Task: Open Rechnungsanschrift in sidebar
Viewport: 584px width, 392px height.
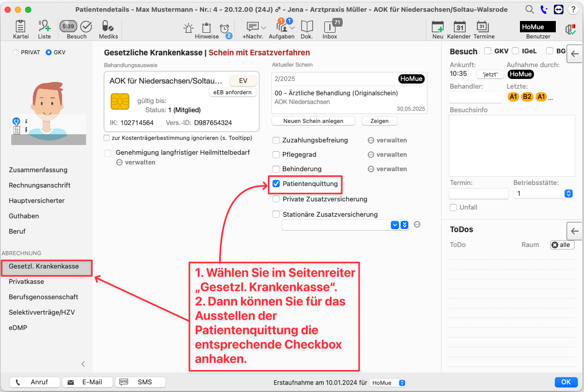Action: [39, 185]
